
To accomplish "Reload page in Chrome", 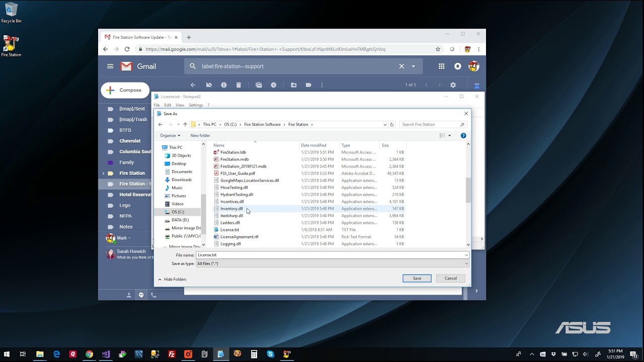I will tap(127, 49).
